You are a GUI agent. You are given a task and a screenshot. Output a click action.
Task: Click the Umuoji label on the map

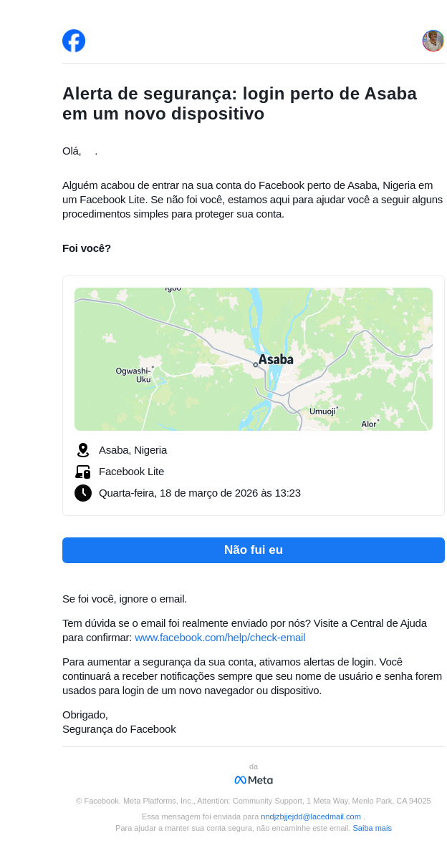(x=322, y=411)
